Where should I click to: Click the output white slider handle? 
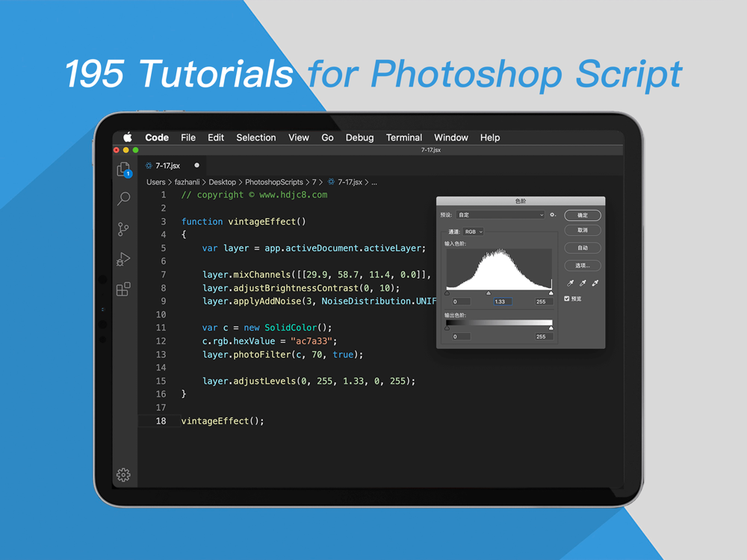pyautogui.click(x=551, y=328)
